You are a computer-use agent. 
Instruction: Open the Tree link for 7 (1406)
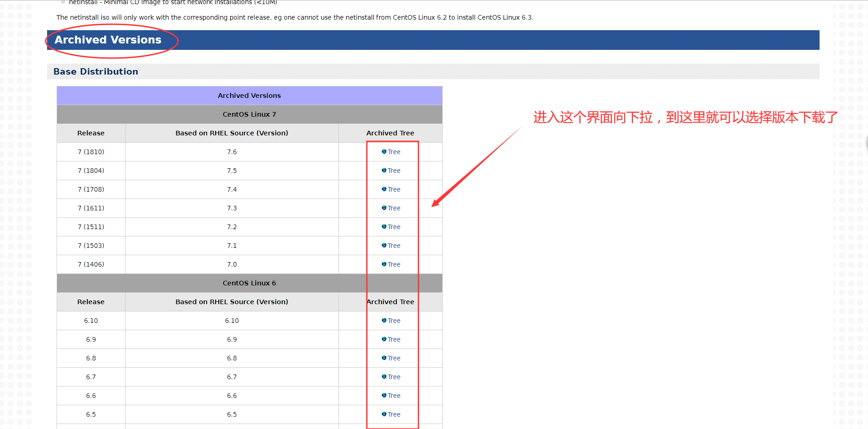[394, 264]
